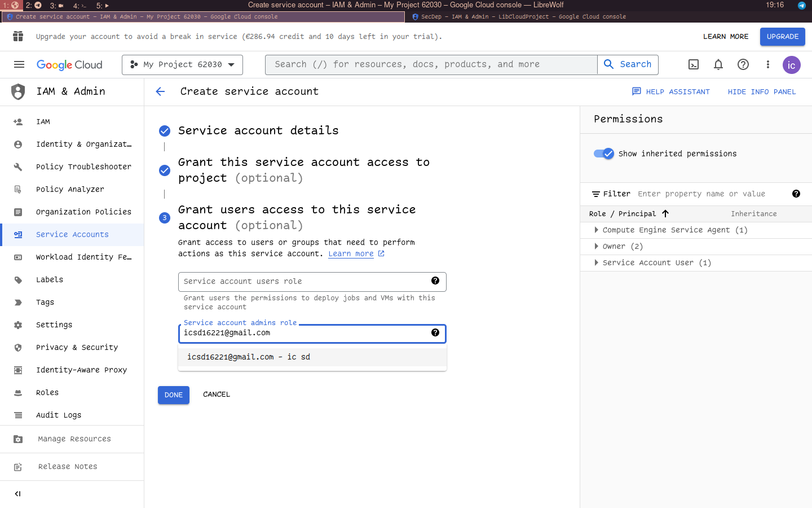
Task: Click the help icon in the Filter bar
Action: pyautogui.click(x=796, y=194)
